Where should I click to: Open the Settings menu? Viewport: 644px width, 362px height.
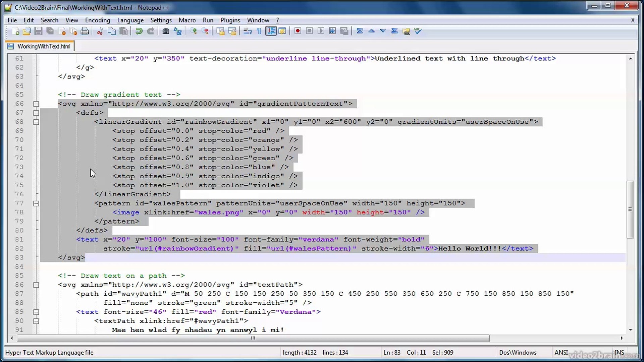[x=161, y=20]
